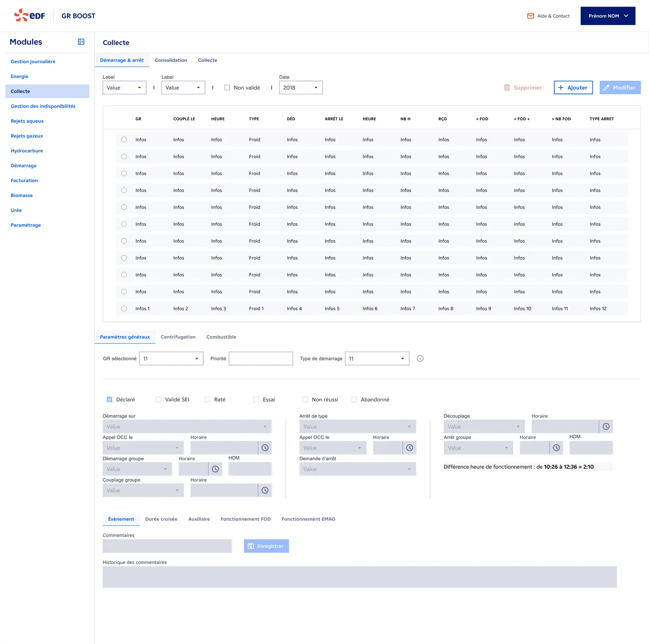The height and width of the screenshot is (644, 649).
Task: Collapse the Modules sidebar panel icon
Action: click(x=81, y=42)
